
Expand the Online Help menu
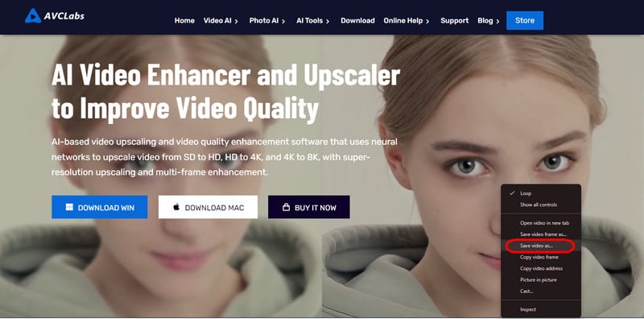407,21
